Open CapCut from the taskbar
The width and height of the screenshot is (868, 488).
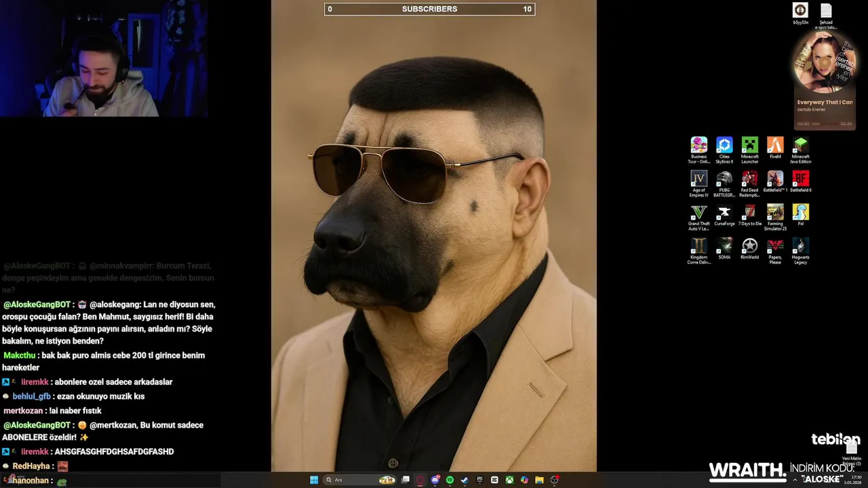coord(494,480)
